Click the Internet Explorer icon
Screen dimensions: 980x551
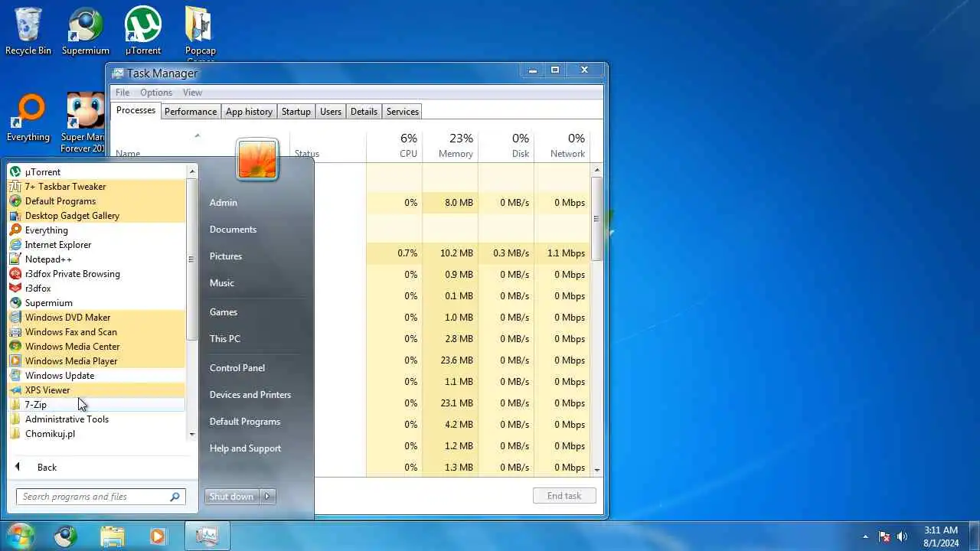pos(15,245)
